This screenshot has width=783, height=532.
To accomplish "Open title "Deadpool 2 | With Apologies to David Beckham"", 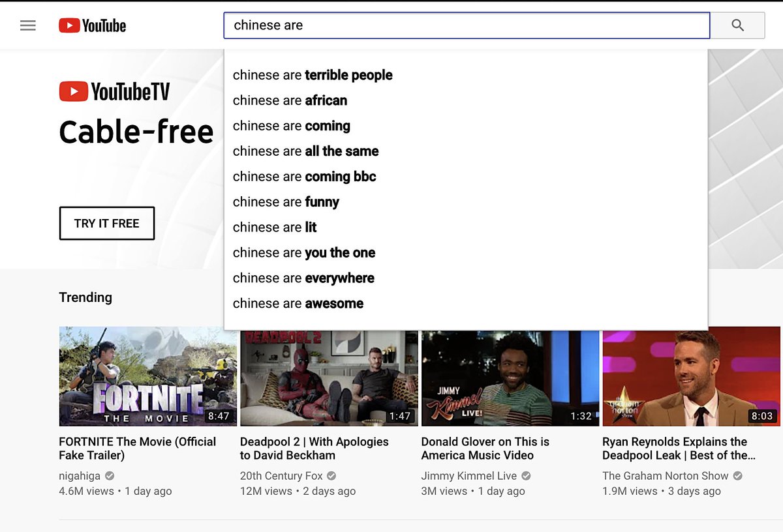I will coord(315,449).
